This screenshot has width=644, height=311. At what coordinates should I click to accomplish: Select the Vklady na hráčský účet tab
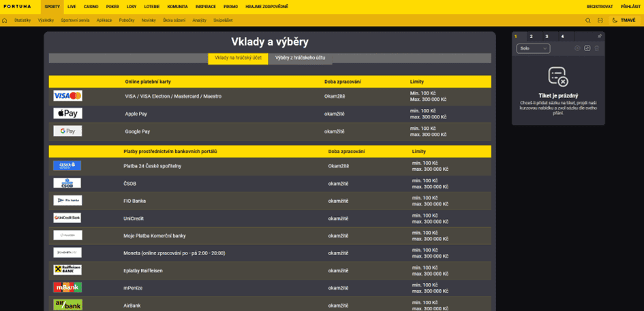[x=239, y=59]
